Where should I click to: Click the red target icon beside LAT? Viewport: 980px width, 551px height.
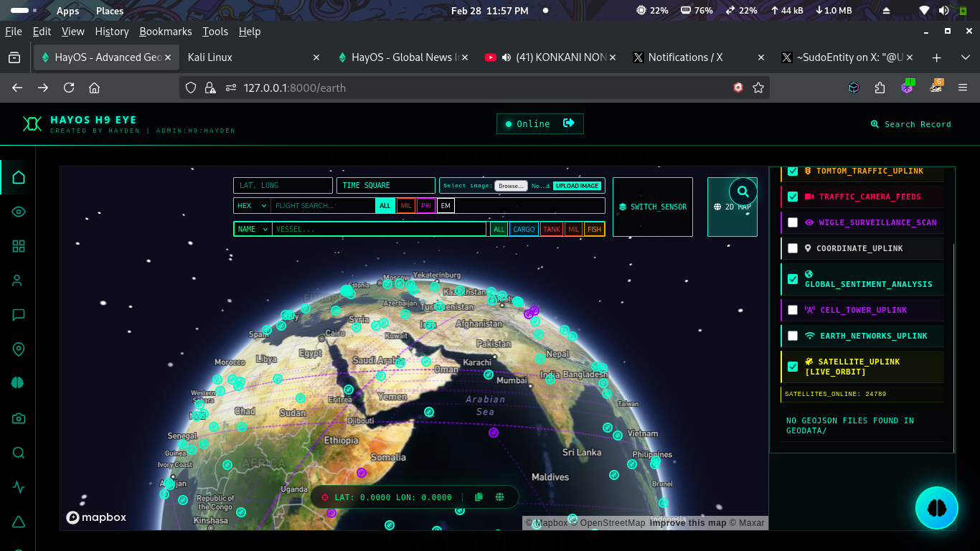click(x=325, y=497)
